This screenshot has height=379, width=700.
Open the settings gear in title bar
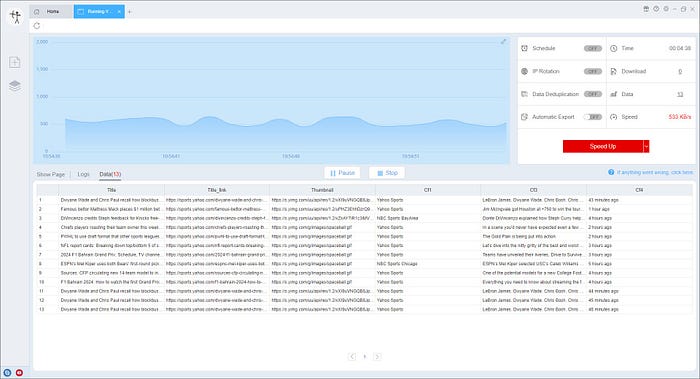pos(666,9)
